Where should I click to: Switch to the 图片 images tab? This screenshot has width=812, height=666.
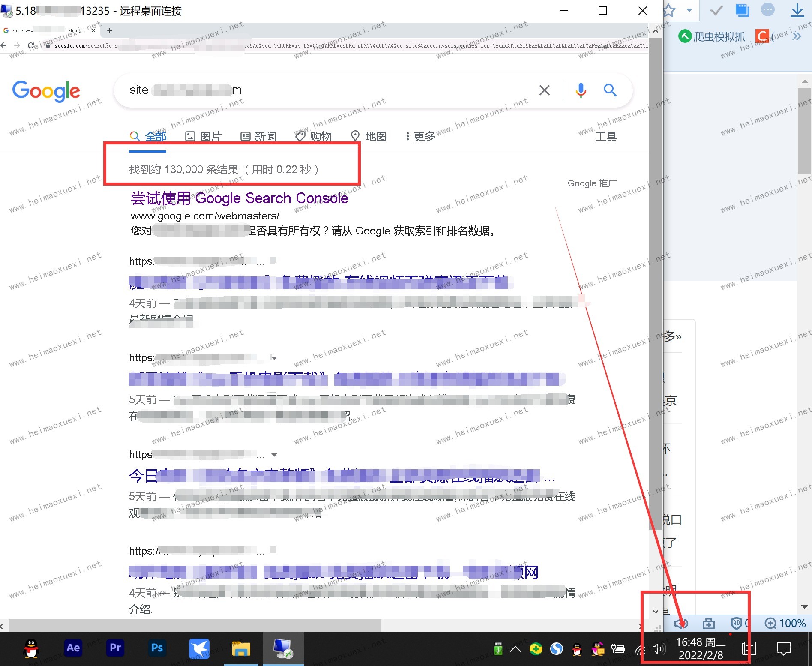[x=204, y=137]
